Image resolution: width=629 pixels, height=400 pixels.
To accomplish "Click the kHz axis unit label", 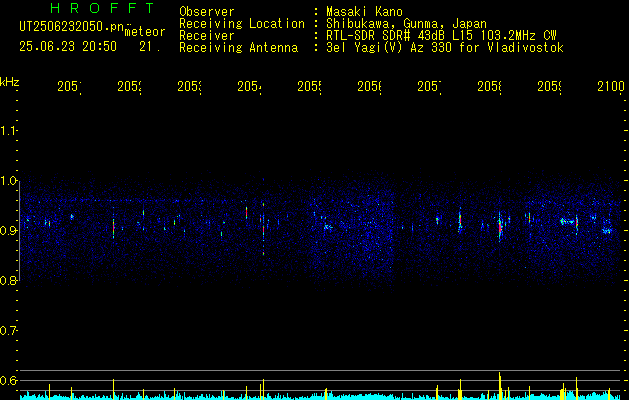I will [x=9, y=82].
